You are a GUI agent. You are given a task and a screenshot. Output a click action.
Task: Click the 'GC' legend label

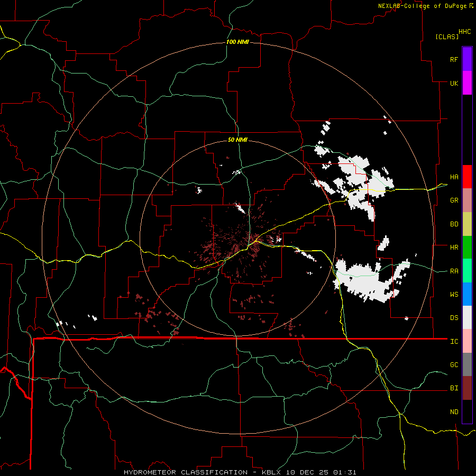pyautogui.click(x=454, y=365)
